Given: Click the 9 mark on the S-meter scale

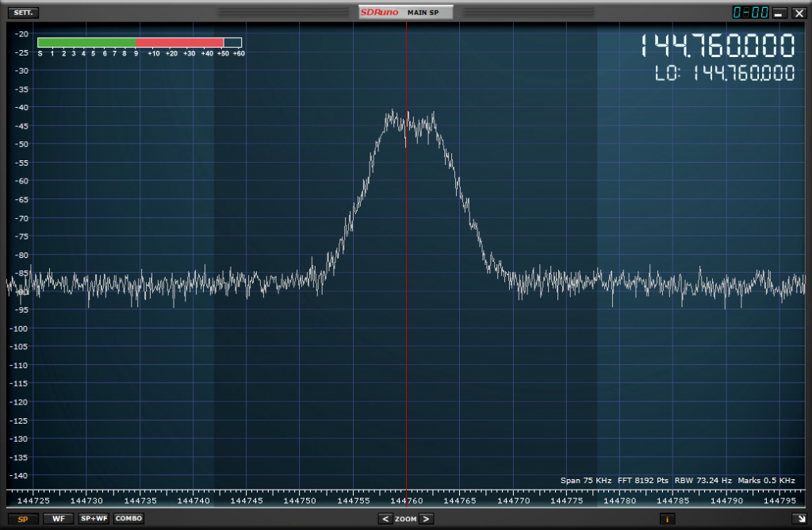Looking at the screenshot, I should tap(136, 53).
